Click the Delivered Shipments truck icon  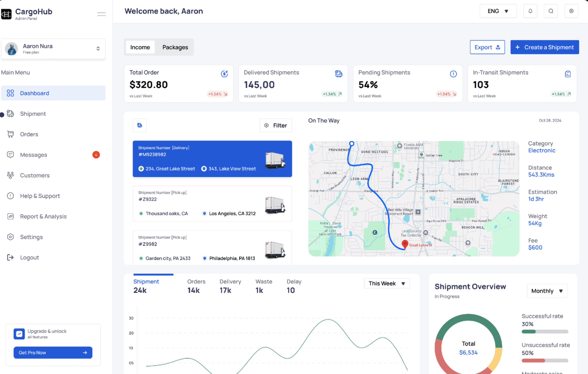339,74
